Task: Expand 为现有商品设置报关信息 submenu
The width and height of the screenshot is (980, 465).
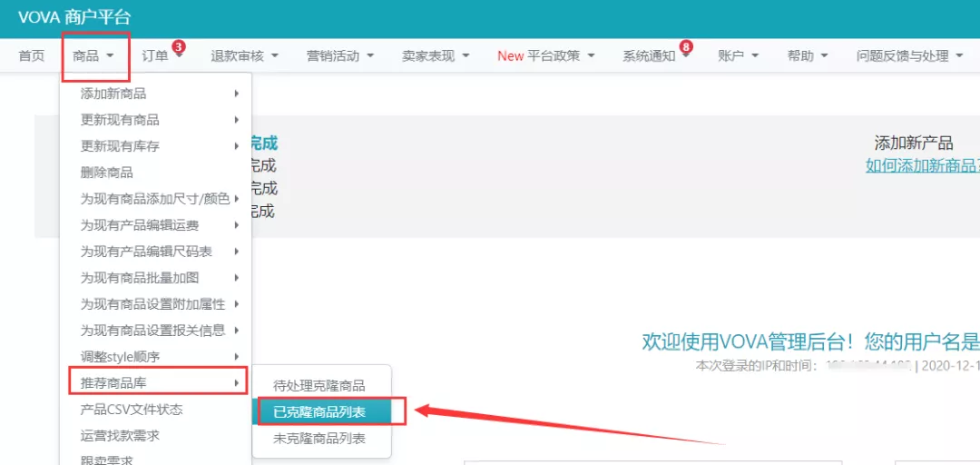Action: click(156, 330)
